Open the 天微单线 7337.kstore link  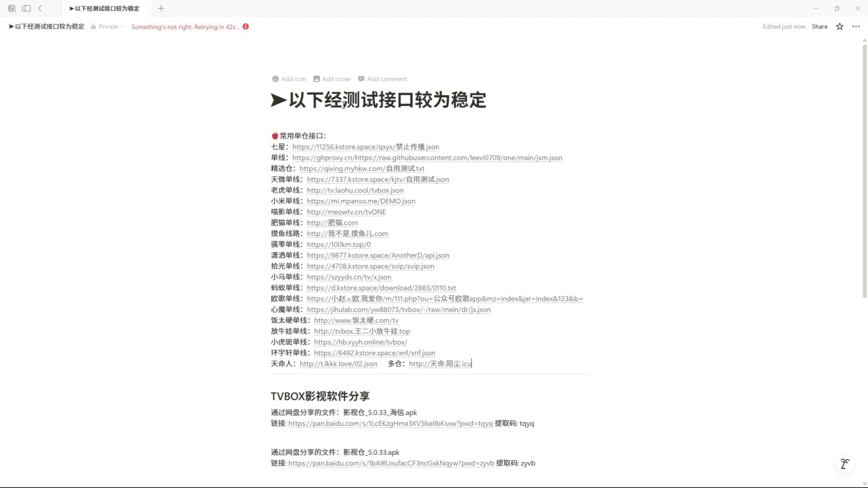(x=378, y=179)
